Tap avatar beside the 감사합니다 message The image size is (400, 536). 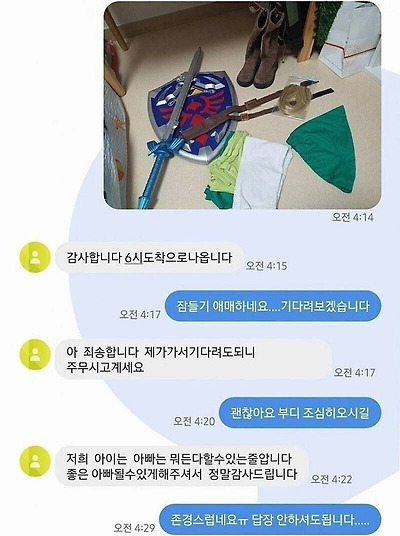tap(35, 257)
